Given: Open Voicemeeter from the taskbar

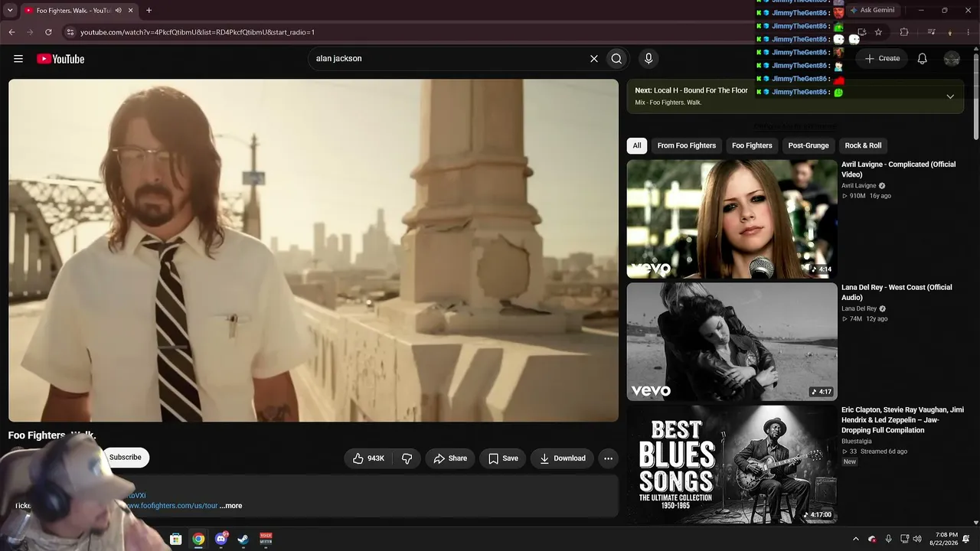Looking at the screenshot, I should coord(266,540).
